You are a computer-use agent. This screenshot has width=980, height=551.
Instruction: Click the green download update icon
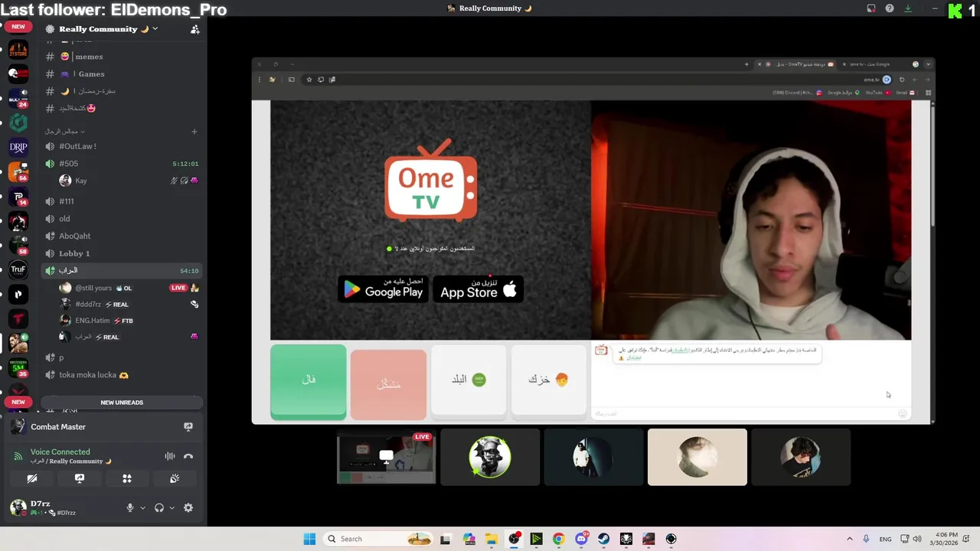(x=908, y=8)
